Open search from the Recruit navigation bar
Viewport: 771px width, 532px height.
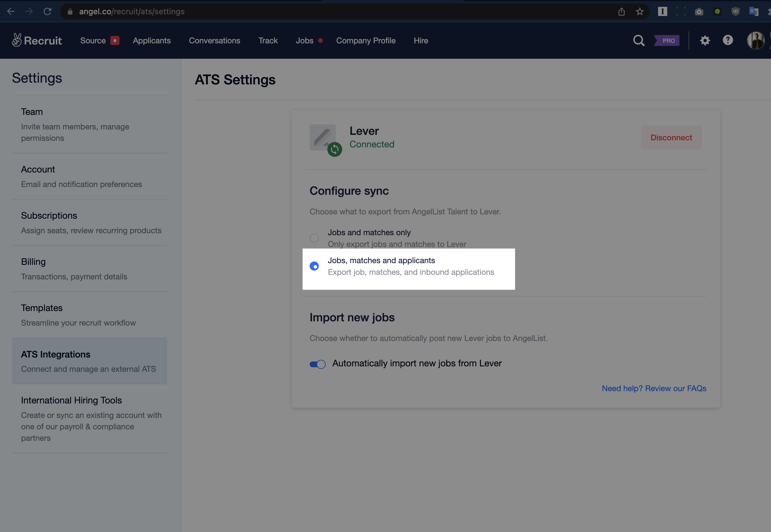point(638,40)
